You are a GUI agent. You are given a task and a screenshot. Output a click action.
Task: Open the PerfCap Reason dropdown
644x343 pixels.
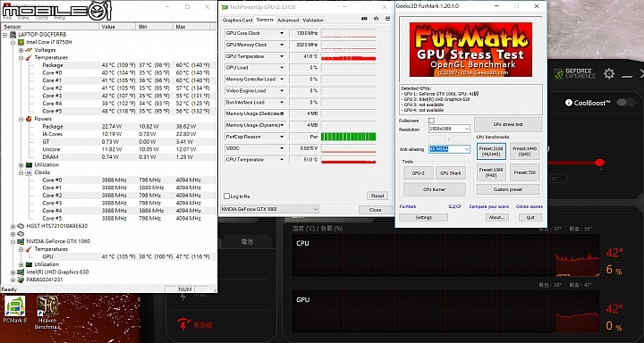click(x=282, y=137)
